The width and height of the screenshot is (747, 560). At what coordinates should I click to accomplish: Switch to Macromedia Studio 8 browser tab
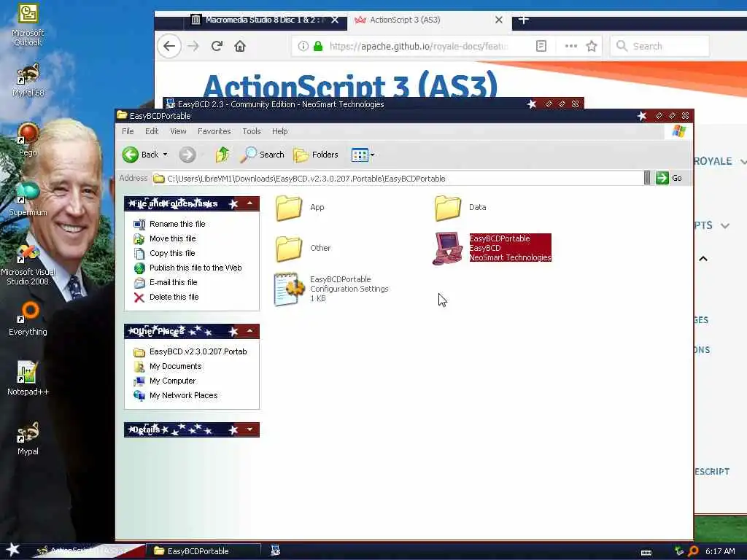(x=259, y=20)
